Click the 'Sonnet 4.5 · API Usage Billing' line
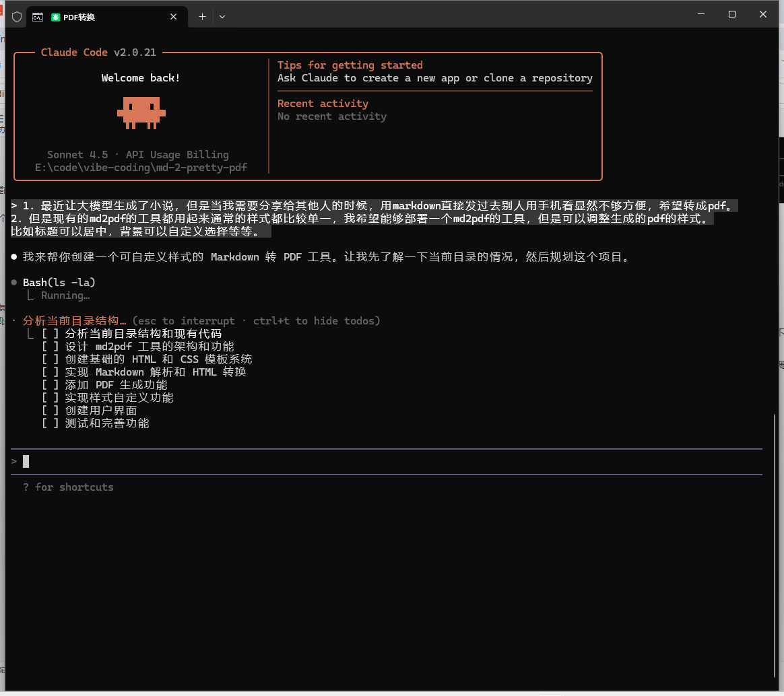 click(138, 154)
